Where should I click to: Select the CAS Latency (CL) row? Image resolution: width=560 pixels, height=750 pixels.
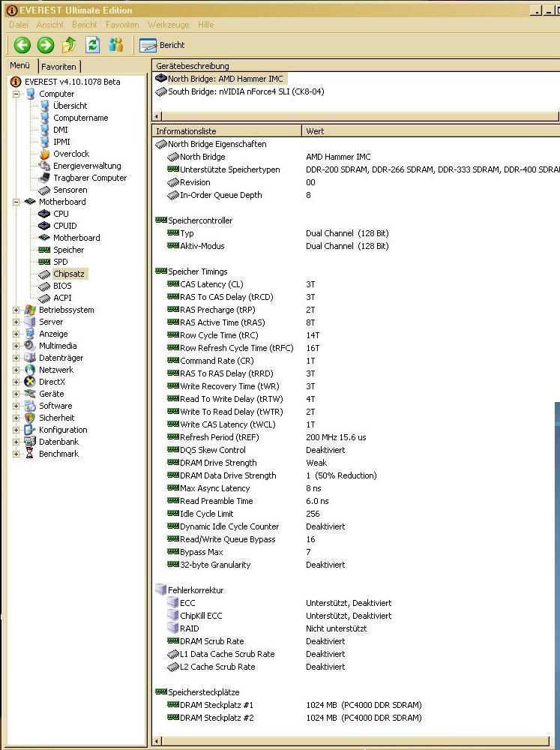pyautogui.click(x=356, y=284)
